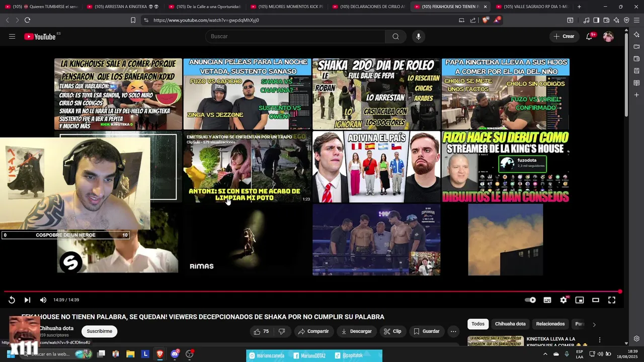Open the browser music player icon
This screenshot has height=362, width=644.
click(x=586, y=20)
